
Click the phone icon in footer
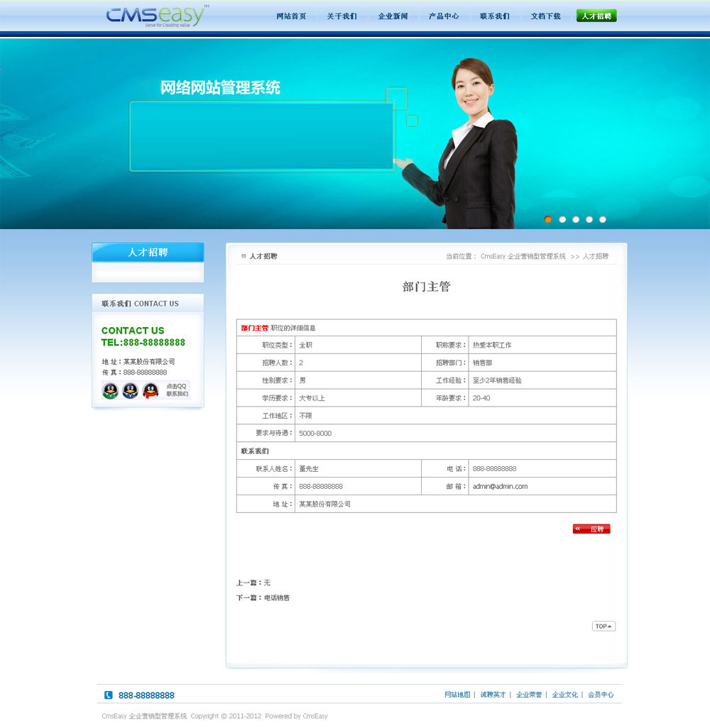coord(109,695)
